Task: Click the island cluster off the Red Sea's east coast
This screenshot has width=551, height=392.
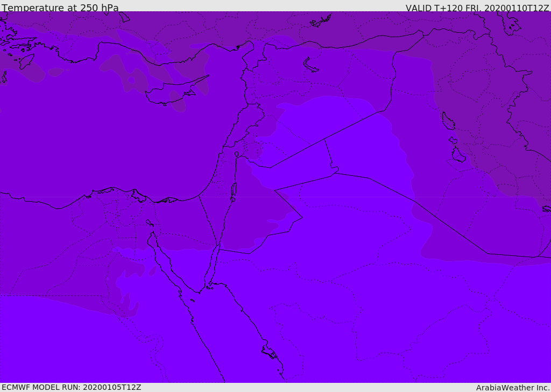Action: click(269, 353)
